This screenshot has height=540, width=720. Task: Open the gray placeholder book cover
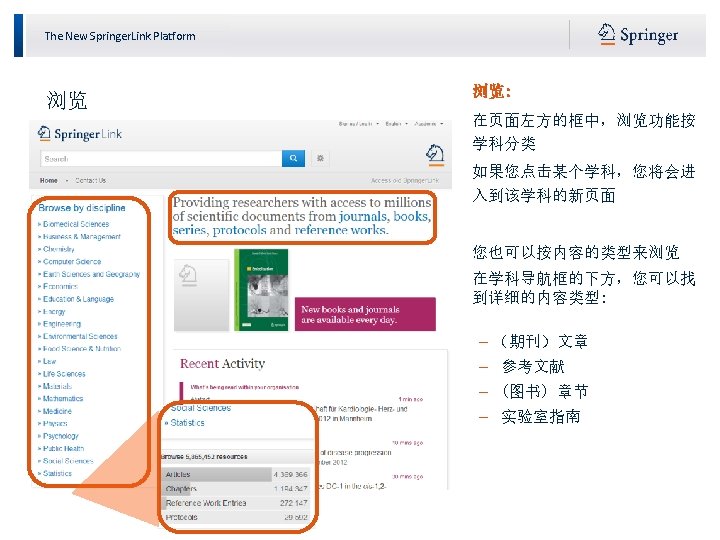point(201,294)
